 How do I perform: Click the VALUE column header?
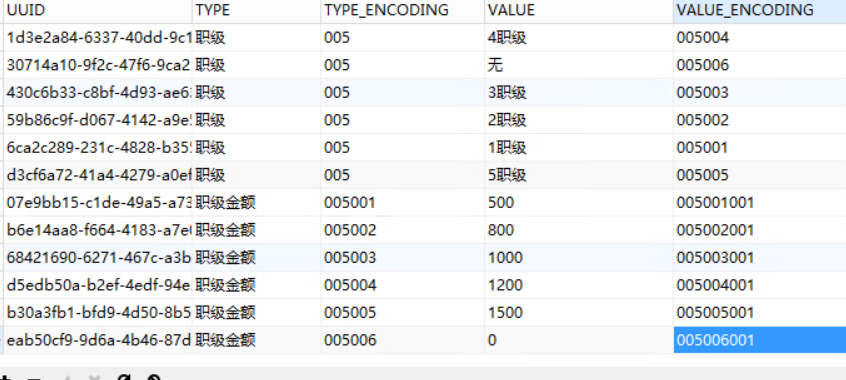[x=579, y=11]
